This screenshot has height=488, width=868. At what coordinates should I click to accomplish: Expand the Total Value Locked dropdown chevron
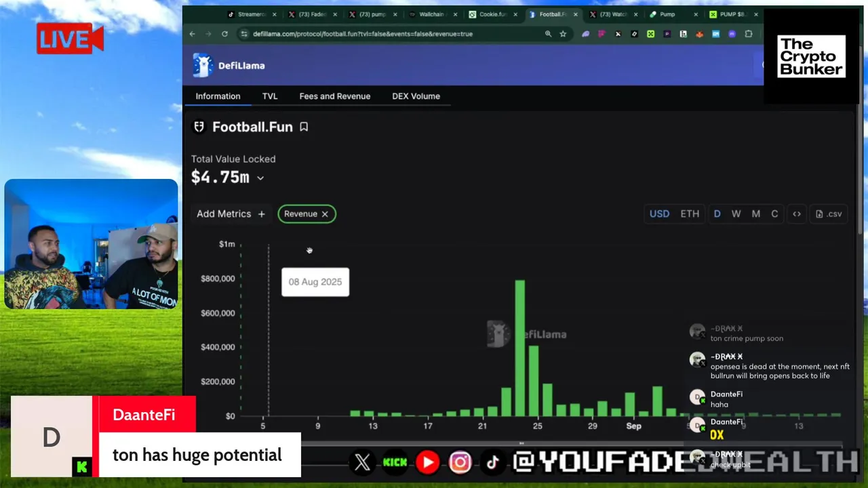pos(260,178)
